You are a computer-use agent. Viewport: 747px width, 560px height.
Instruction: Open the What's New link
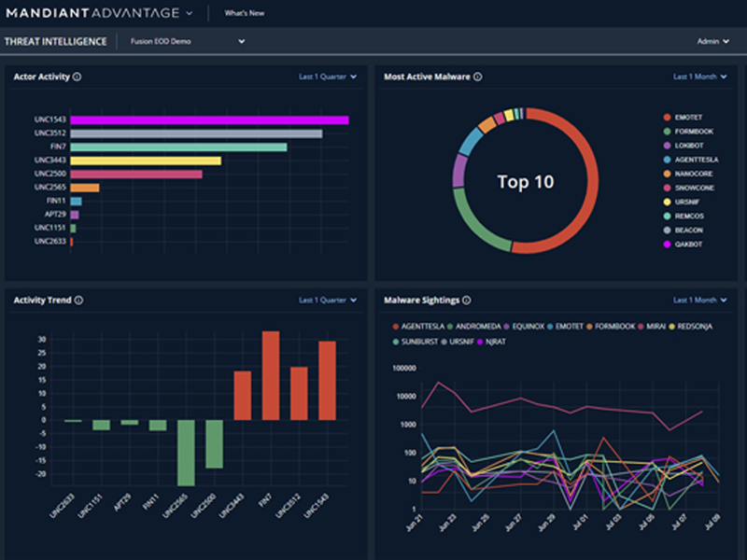245,13
